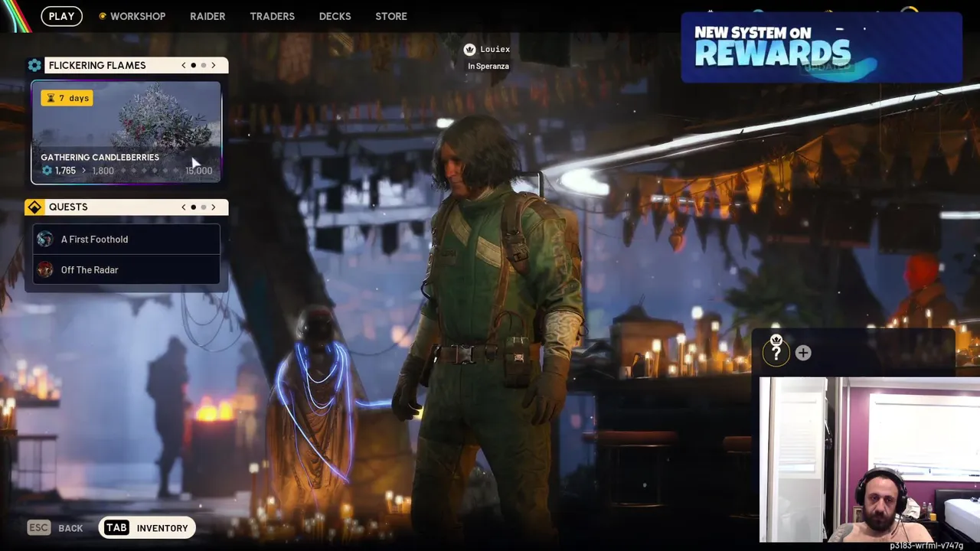The height and width of the screenshot is (551, 980).
Task: Select first page dot in Quests header
Action: [x=194, y=207]
